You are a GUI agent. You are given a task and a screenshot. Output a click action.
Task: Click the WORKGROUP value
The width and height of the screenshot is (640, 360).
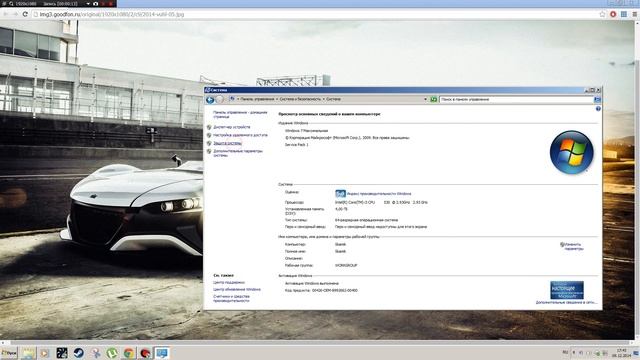coord(346,265)
